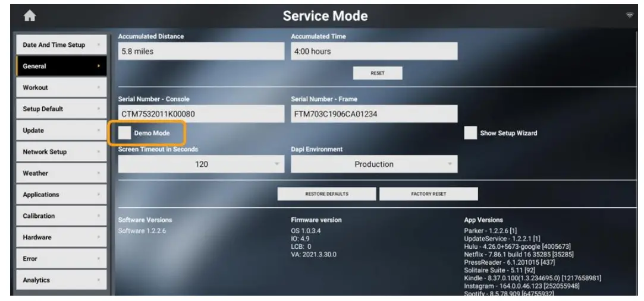Open the Weather section
This screenshot has width=644, height=301.
[x=61, y=173]
